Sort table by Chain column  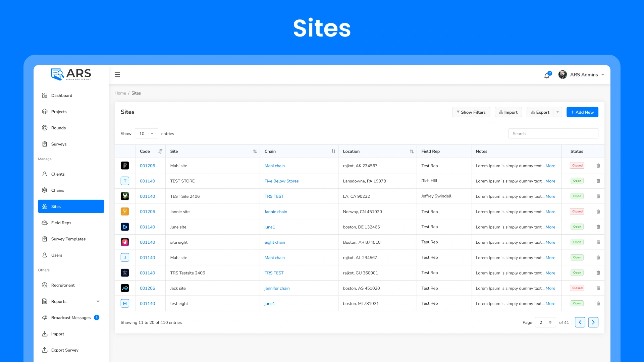[x=333, y=152]
